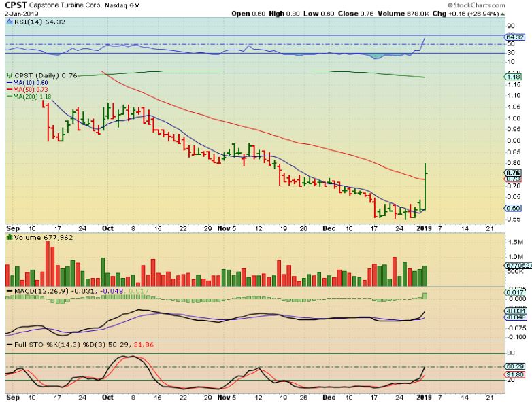Click the Oct label under price chart

coord(107,228)
